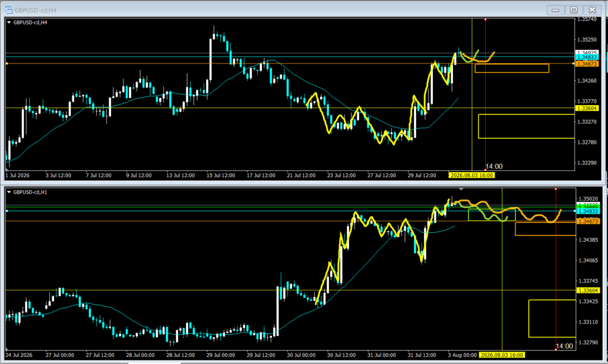The image size is (608, 364).
Task: Maximize the GBPUSD-cd,H4 chart window
Action: (x=574, y=10)
